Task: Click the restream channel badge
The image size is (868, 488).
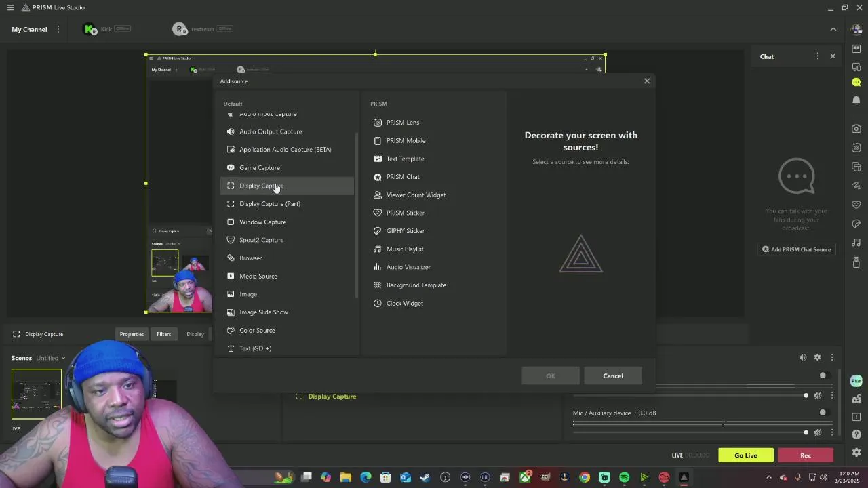Action: 203,29
